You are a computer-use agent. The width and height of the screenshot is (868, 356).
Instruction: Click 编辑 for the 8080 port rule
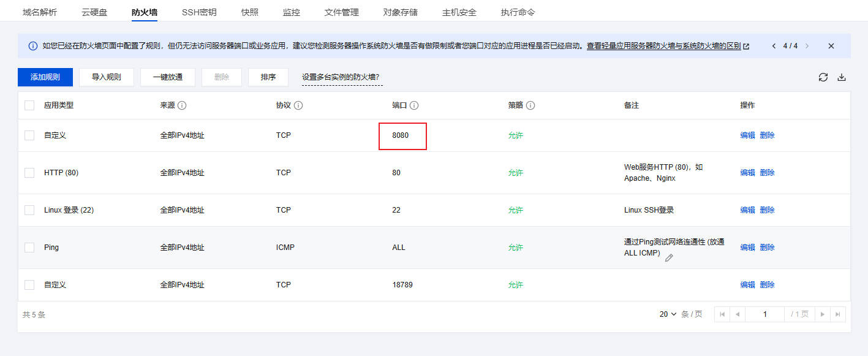point(747,135)
